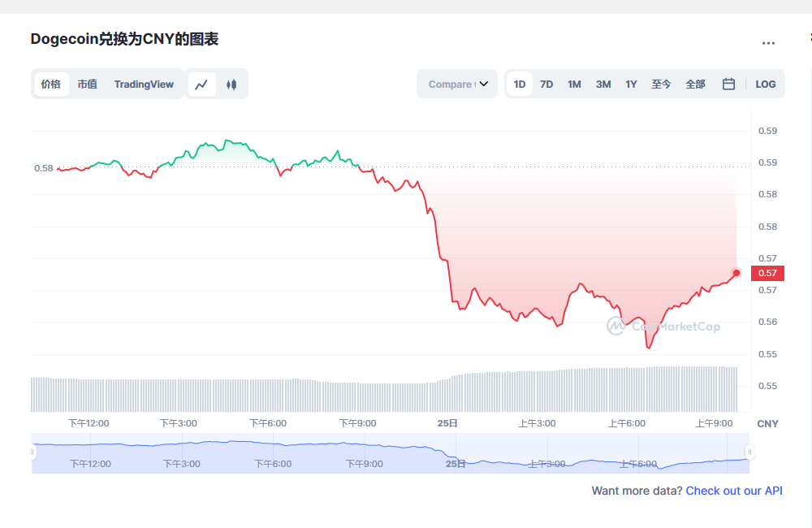812x528 pixels.
Task: Switch to the TradingView tab
Action: coord(144,84)
